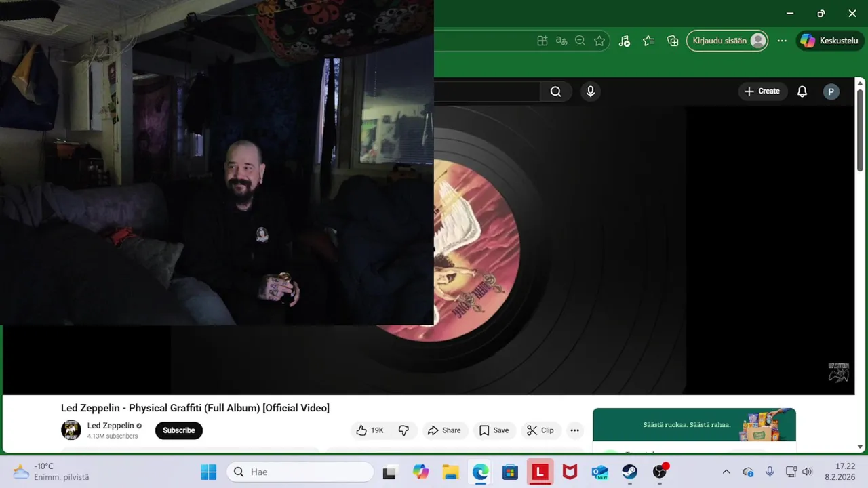Viewport: 868px width, 488px height.
Task: Subscribe to Led Zeppelin channel
Action: (x=179, y=430)
